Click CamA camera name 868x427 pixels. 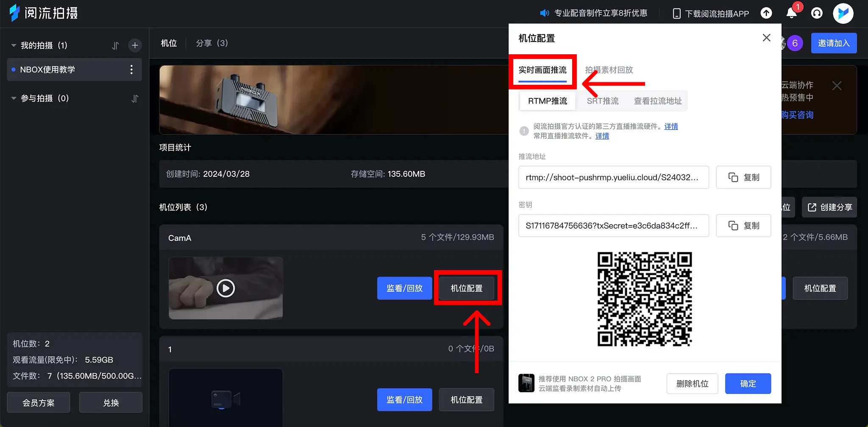180,238
